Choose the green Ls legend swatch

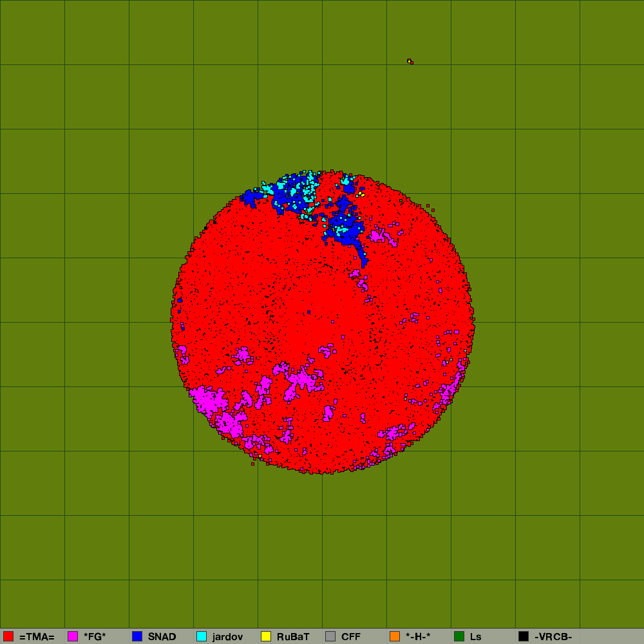pyautogui.click(x=459, y=636)
